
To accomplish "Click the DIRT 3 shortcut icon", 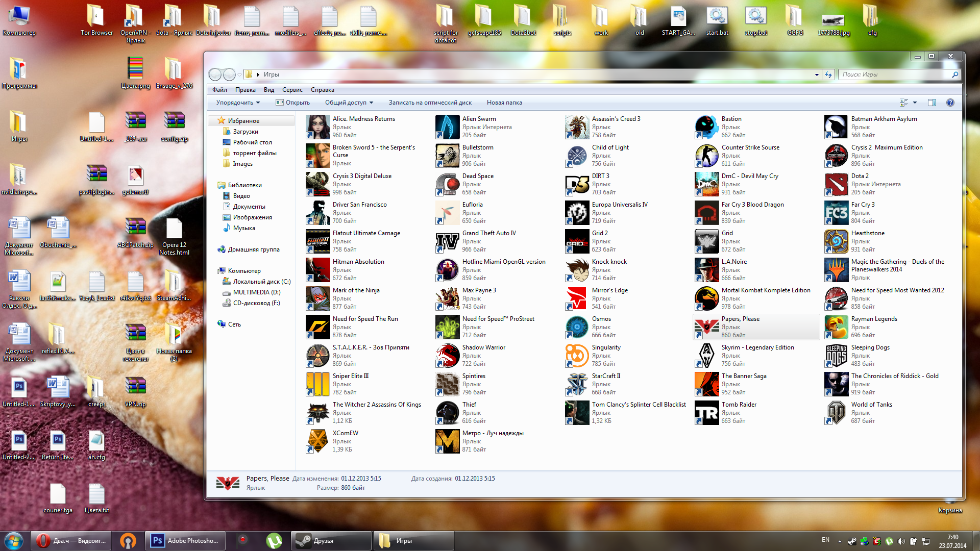I will coord(577,184).
